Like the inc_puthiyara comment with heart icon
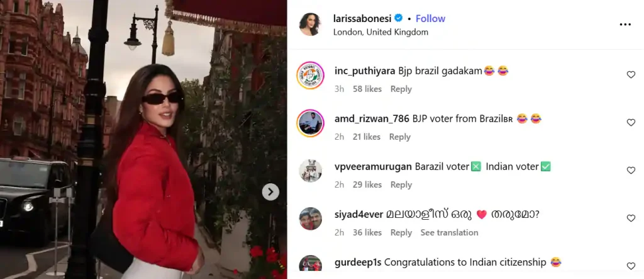Screen dimensions: 644x279 pos(631,74)
